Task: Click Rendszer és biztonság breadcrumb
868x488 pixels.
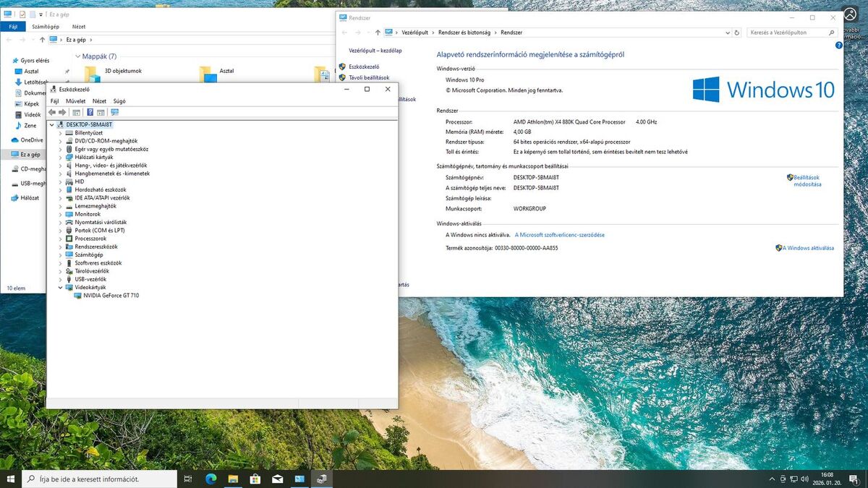Action: (465, 33)
